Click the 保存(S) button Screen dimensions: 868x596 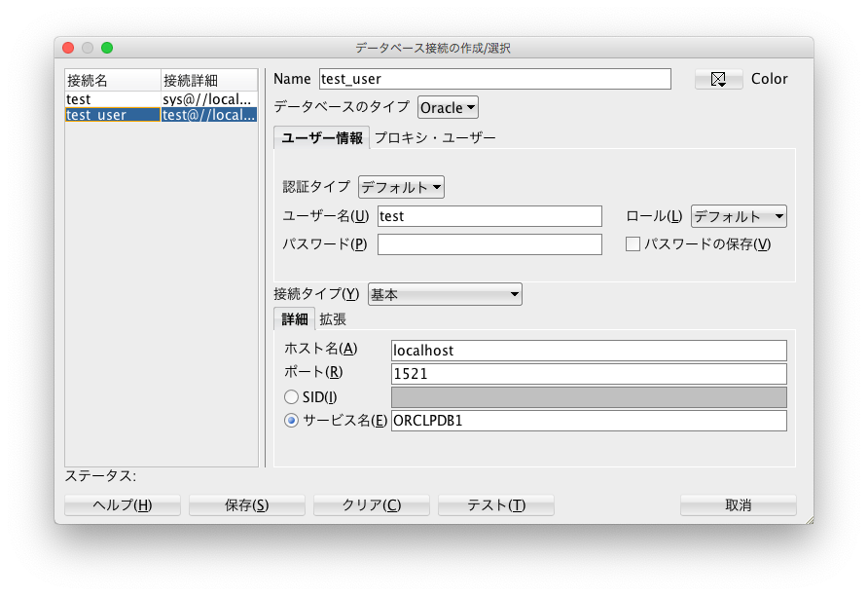[247, 505]
